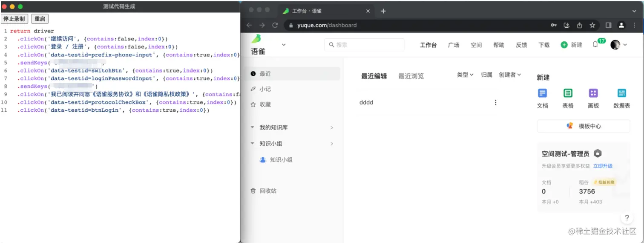The height and width of the screenshot is (243, 644).
Task: Open the 帮助 nav item
Action: [x=499, y=45]
